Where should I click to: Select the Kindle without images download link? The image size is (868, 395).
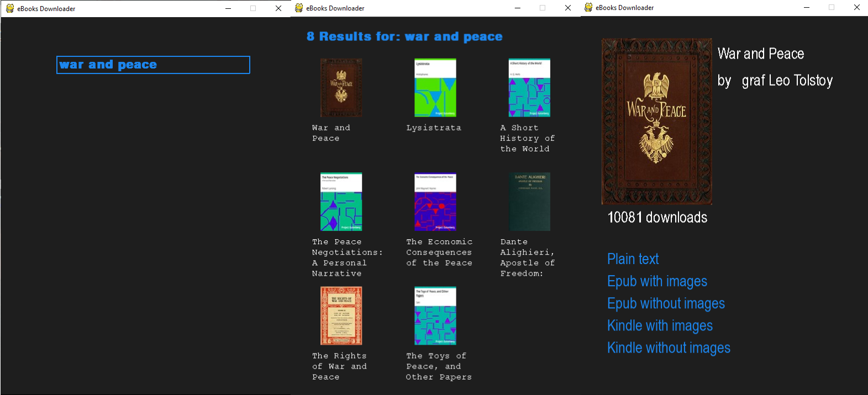click(669, 347)
